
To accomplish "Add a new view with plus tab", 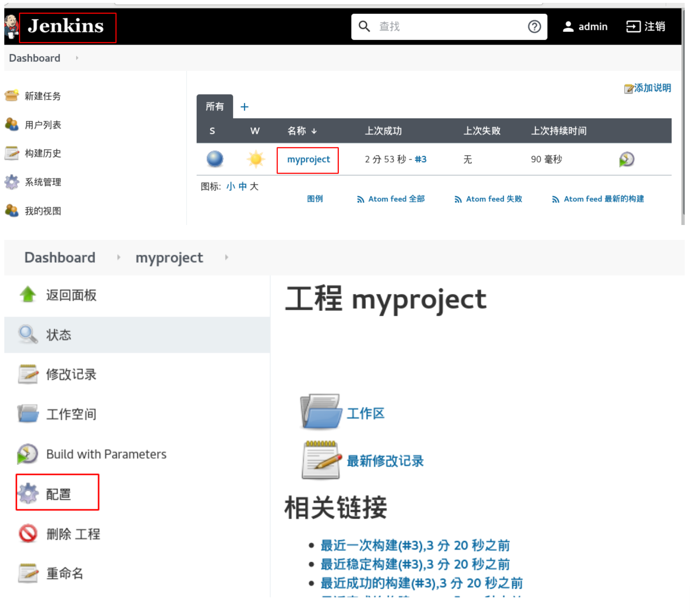I will pos(244,107).
